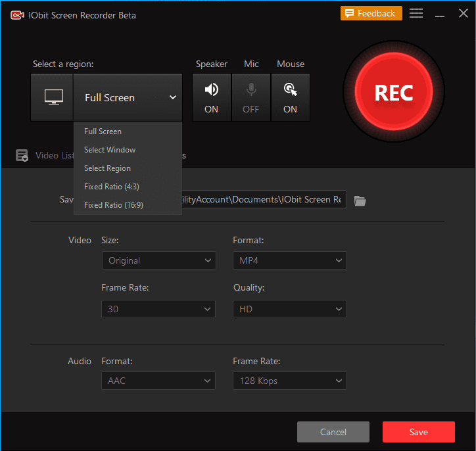Choose Select Region from the list
Image resolution: width=476 pixels, height=451 pixels.
[x=107, y=168]
